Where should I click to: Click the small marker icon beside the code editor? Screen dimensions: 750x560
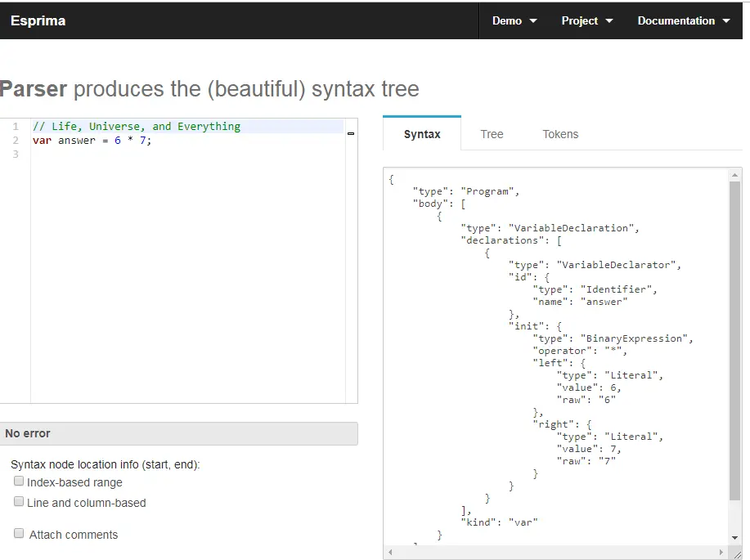(351, 132)
